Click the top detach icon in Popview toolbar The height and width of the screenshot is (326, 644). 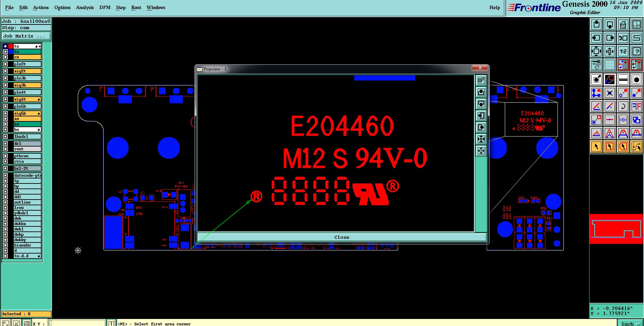click(481, 80)
